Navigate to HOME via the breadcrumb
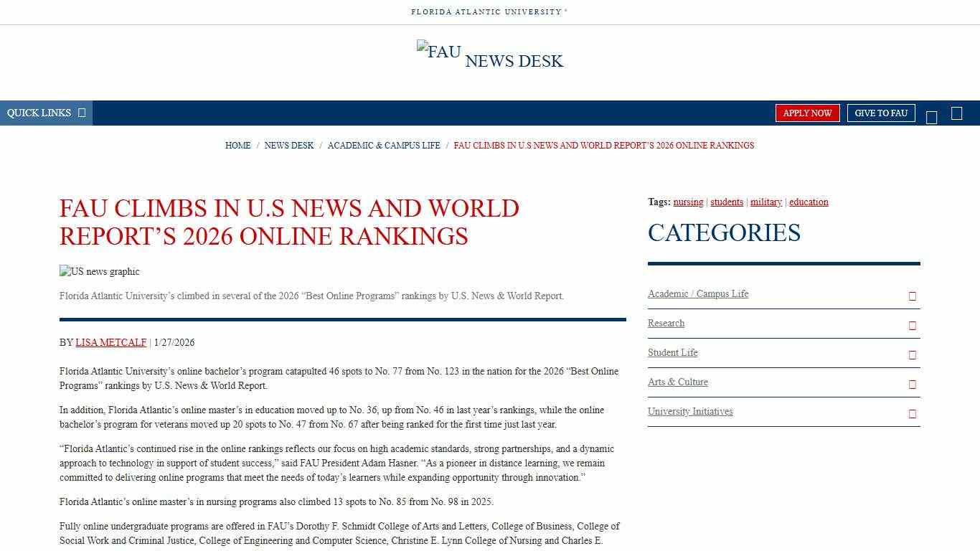The height and width of the screenshot is (551, 980). (237, 145)
